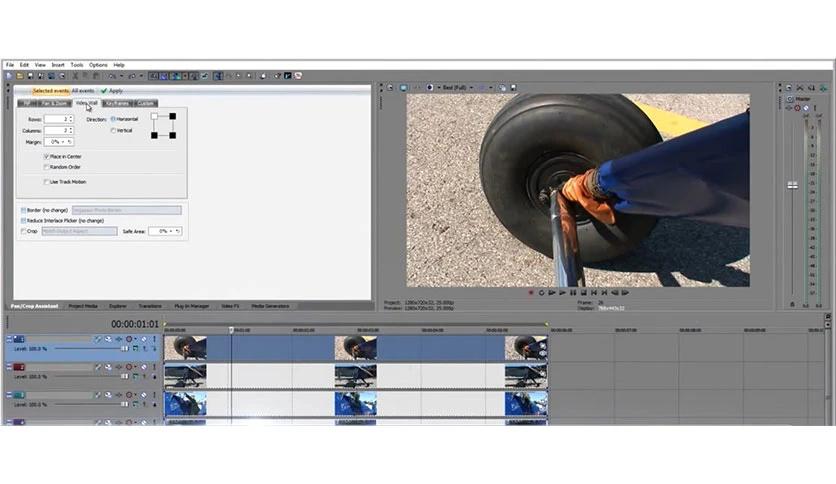Open Project Video Properties icon above preview

tap(390, 87)
